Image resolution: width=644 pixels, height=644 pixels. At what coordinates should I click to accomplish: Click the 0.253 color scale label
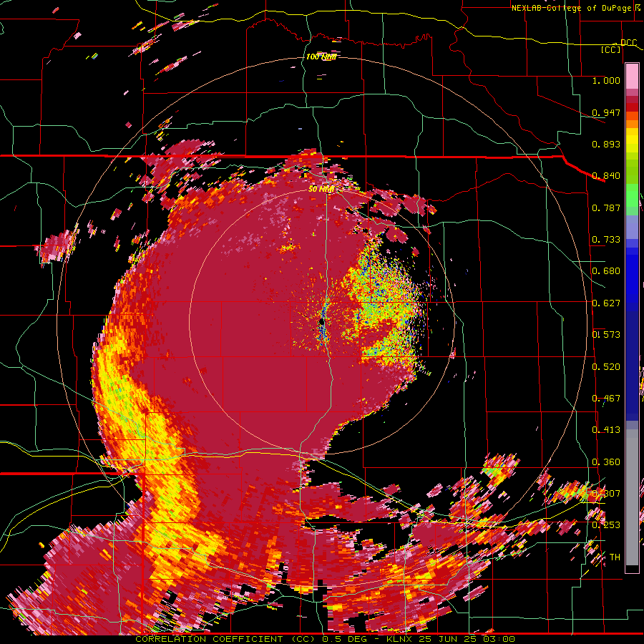point(606,525)
